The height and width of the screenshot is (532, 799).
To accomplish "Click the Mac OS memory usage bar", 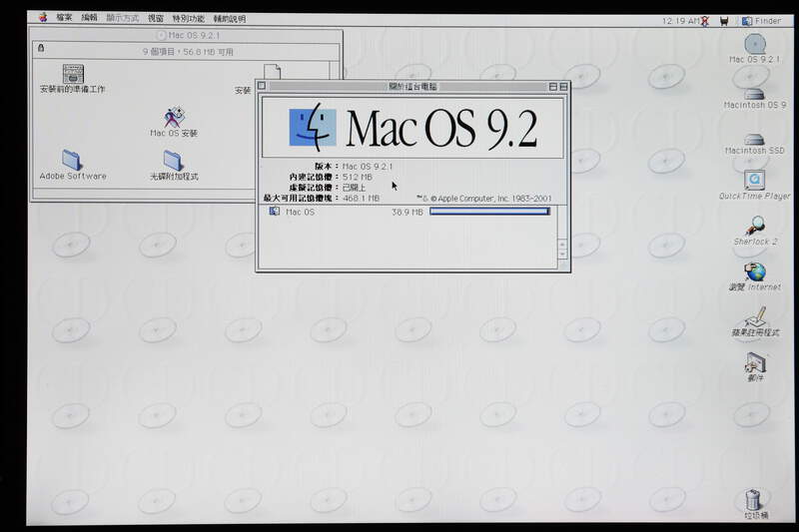I will [489, 212].
